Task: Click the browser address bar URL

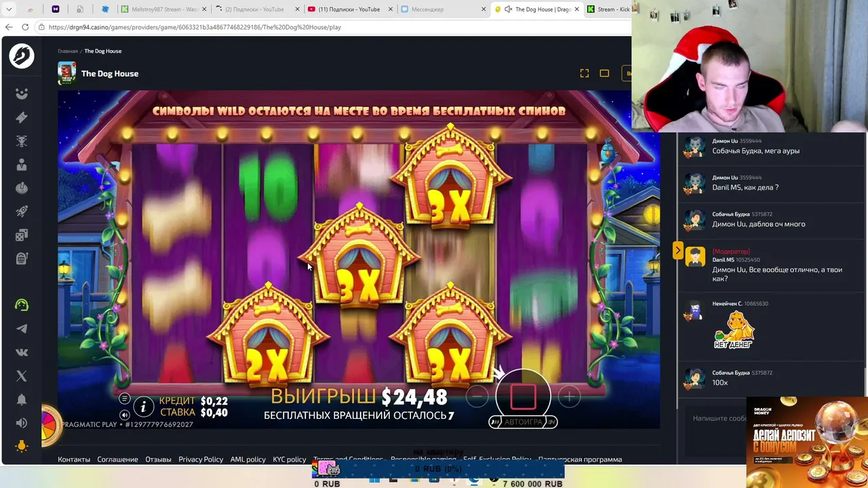Action: [x=195, y=27]
